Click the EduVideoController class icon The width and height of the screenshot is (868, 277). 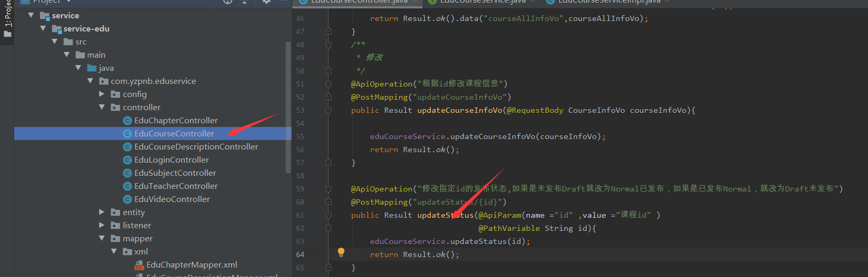coord(127,199)
